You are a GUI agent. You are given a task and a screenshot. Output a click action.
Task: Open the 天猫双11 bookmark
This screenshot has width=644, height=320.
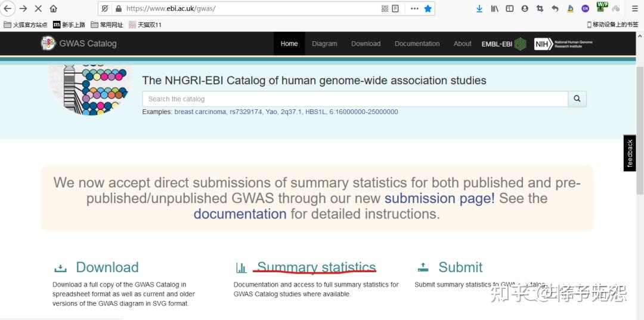point(145,24)
